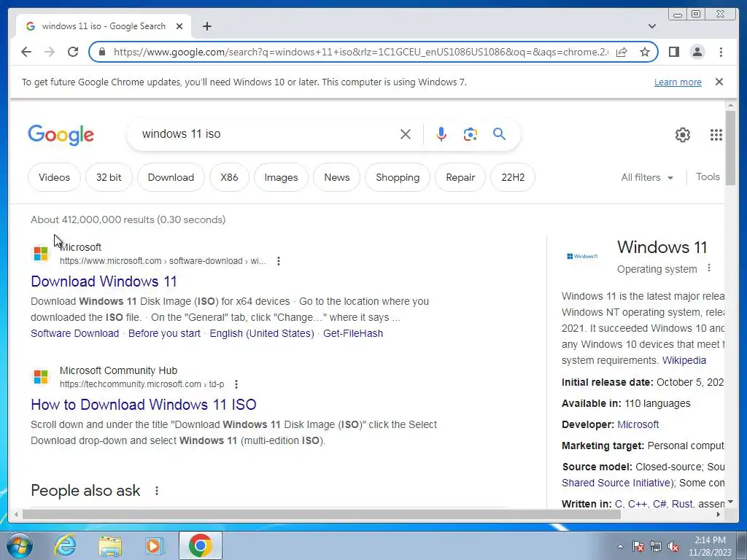Open People also ask options menu

pos(157,491)
